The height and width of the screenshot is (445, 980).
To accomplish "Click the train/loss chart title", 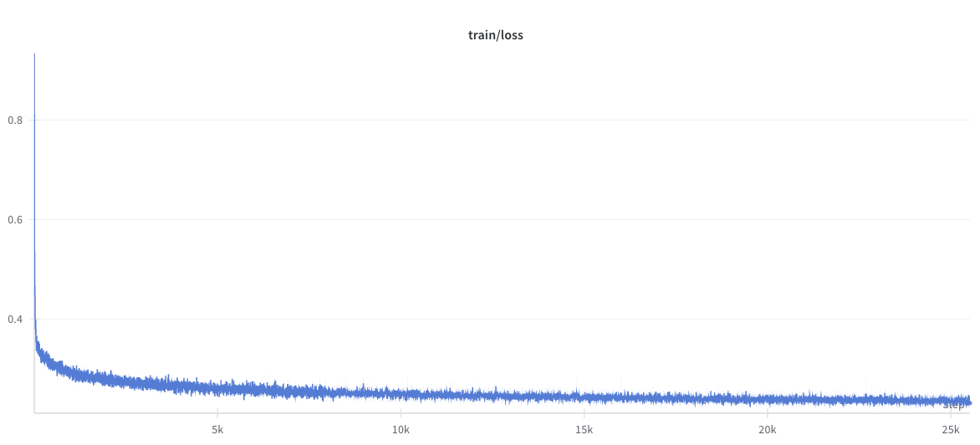I will click(495, 35).
